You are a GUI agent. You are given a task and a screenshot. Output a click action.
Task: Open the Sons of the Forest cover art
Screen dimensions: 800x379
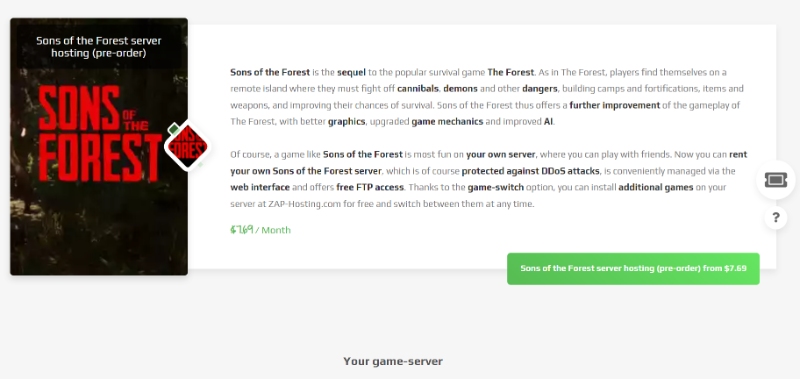pyautogui.click(x=99, y=147)
